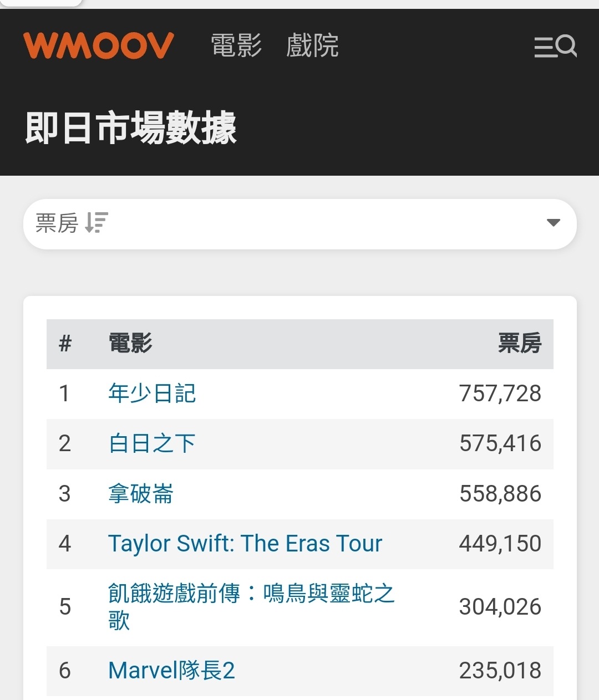Go to the 電影 menu tab
The height and width of the screenshot is (700, 599).
tap(236, 45)
